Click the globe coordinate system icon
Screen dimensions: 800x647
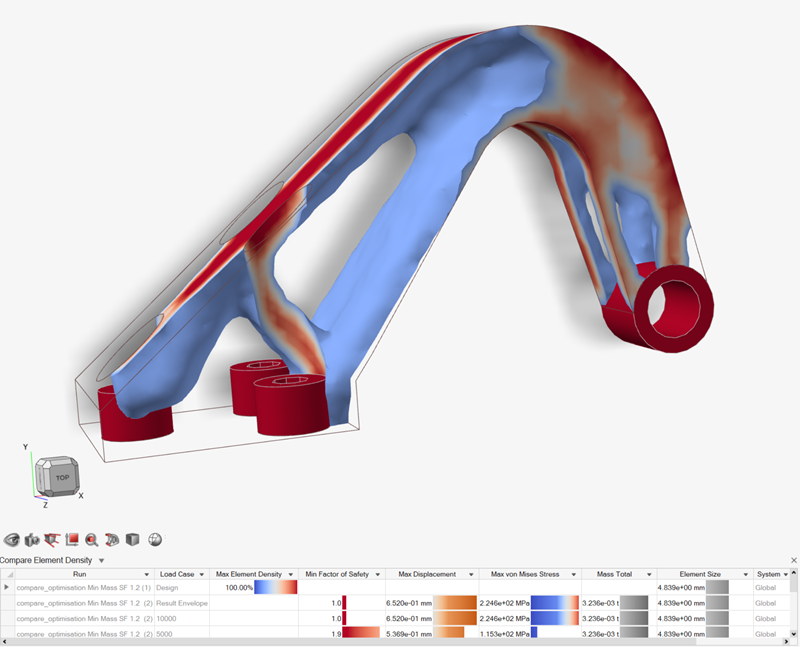pyautogui.click(x=155, y=540)
